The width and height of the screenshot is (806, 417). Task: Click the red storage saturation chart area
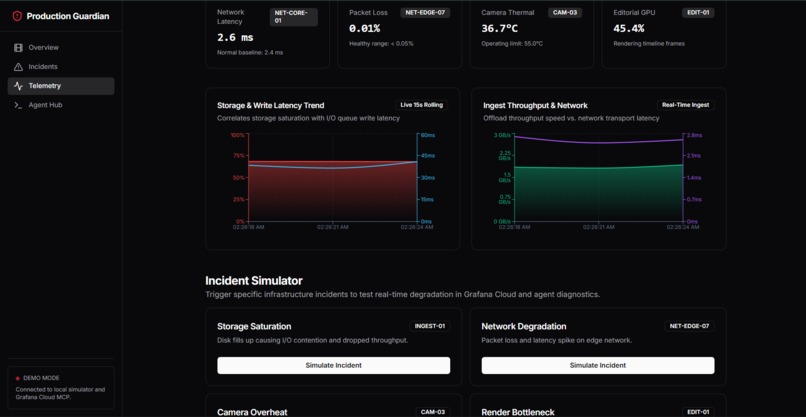click(x=333, y=193)
